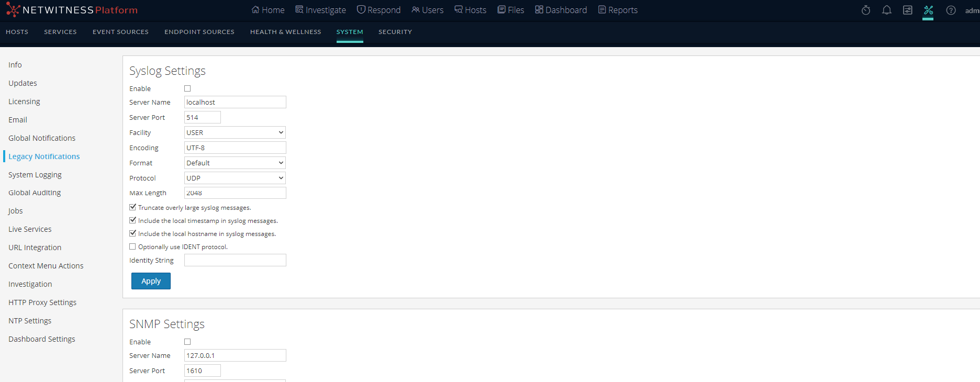Go to Home via the house icon
980x382 pixels.
click(x=255, y=10)
